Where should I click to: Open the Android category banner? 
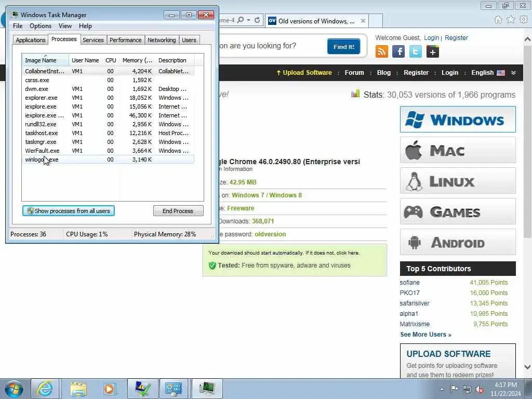(x=458, y=242)
